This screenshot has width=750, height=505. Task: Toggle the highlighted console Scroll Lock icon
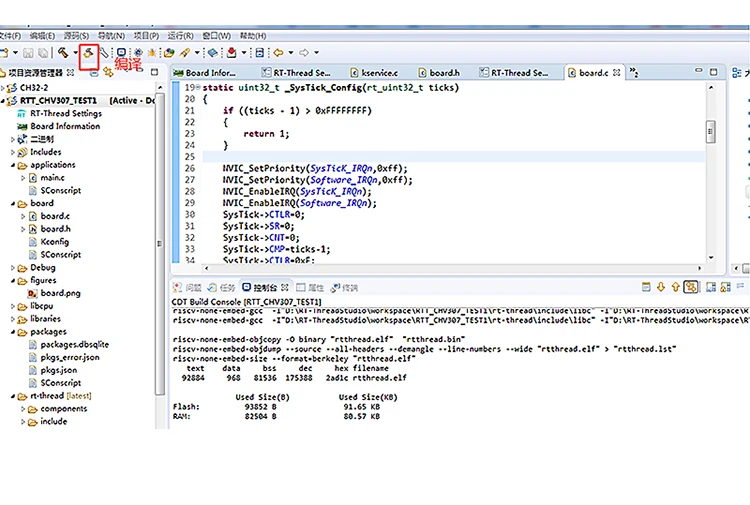click(x=691, y=287)
